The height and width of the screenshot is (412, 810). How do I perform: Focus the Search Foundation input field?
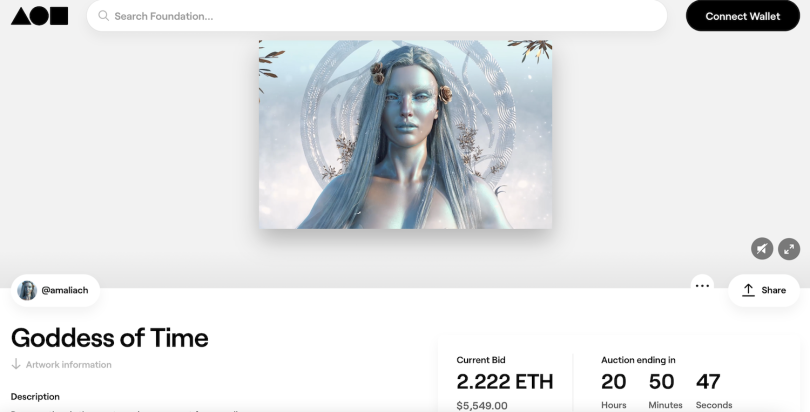click(x=377, y=16)
